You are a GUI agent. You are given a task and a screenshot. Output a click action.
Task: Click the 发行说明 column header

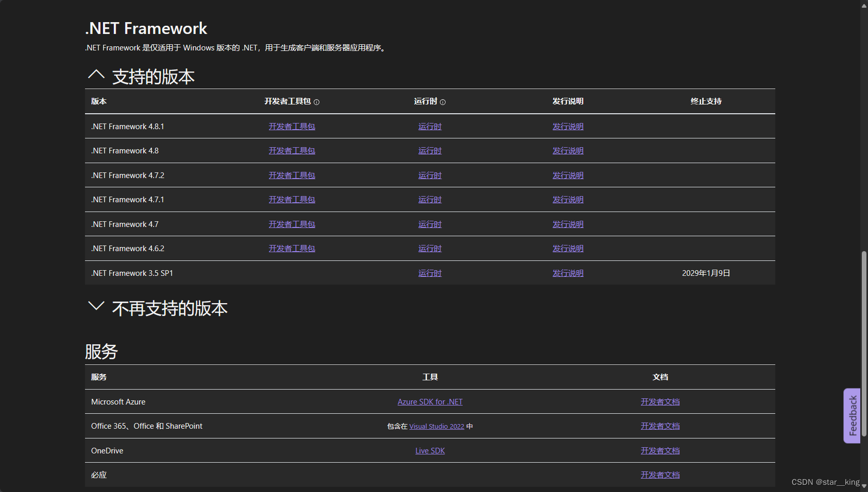pyautogui.click(x=568, y=101)
